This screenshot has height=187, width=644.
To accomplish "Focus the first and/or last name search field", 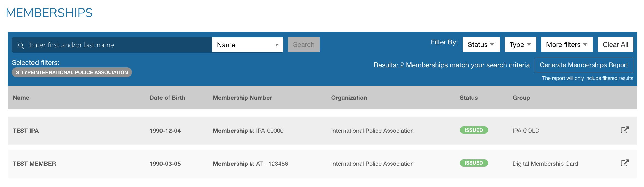I will click(x=117, y=45).
